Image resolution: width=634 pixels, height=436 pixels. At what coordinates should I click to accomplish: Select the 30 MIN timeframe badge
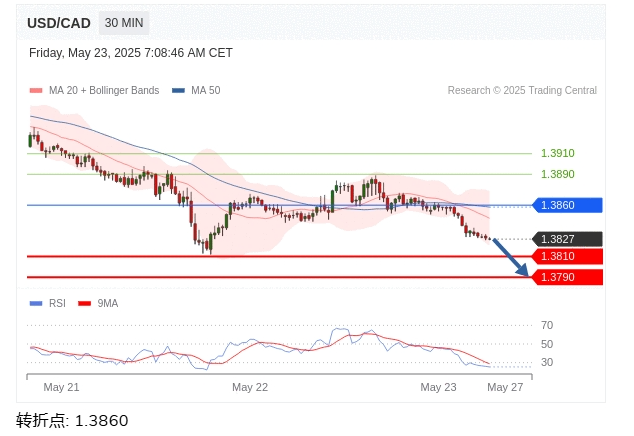(124, 23)
